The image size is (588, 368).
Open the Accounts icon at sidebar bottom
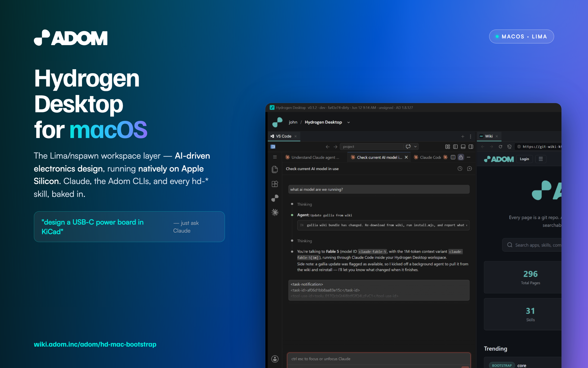pyautogui.click(x=275, y=359)
